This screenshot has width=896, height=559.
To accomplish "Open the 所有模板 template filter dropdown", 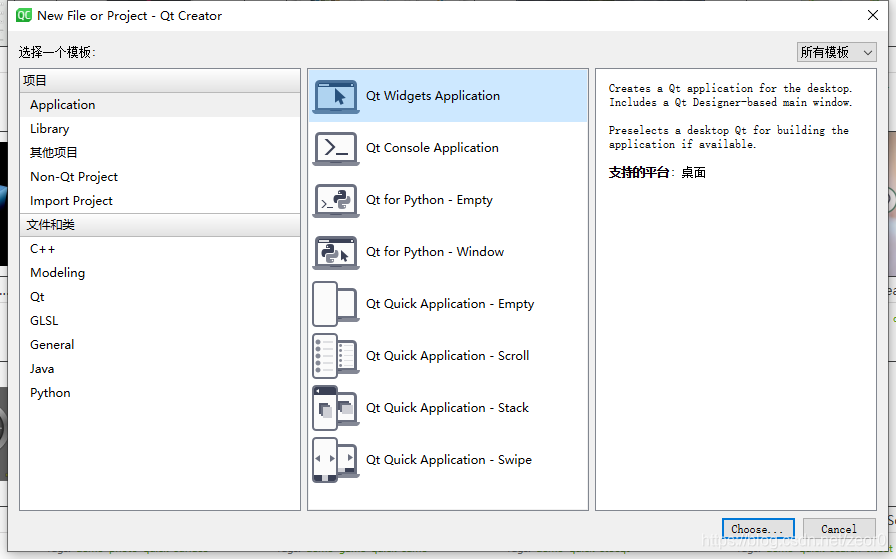I will [837, 52].
